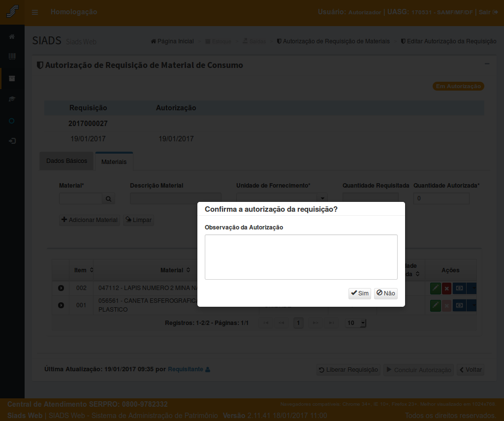Image resolution: width=504 pixels, height=421 pixels.
Task: Click the Em Autorização status badge
Action: [458, 86]
